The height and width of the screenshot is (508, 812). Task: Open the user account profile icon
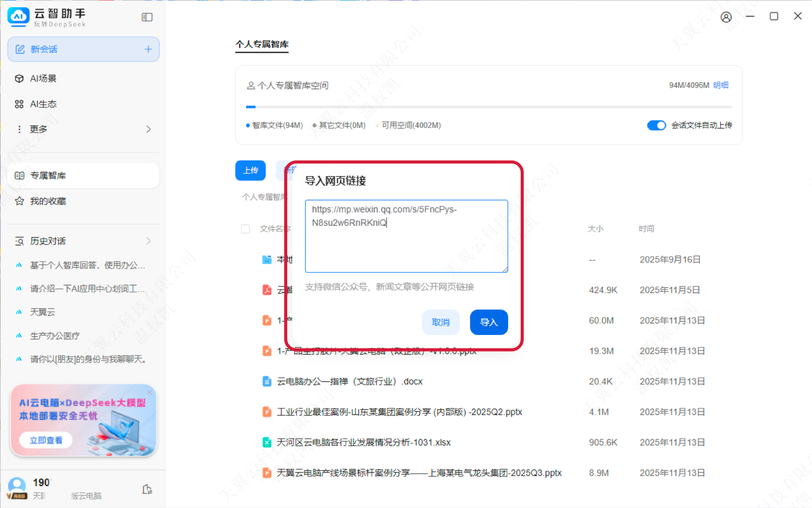pyautogui.click(x=726, y=17)
